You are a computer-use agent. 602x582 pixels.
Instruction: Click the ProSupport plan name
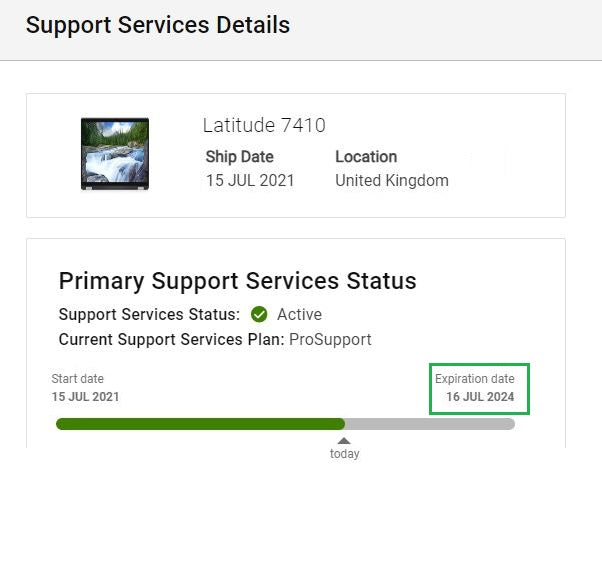tap(330, 339)
